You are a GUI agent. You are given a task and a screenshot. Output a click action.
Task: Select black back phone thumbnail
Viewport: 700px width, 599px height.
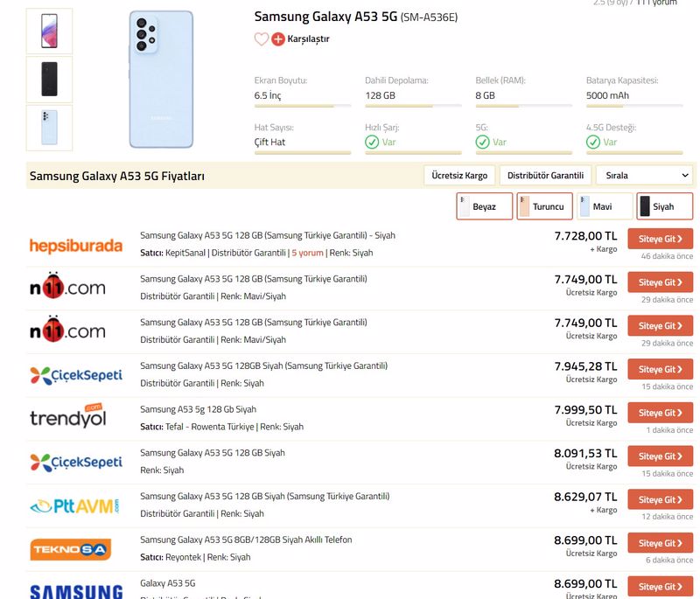(49, 80)
